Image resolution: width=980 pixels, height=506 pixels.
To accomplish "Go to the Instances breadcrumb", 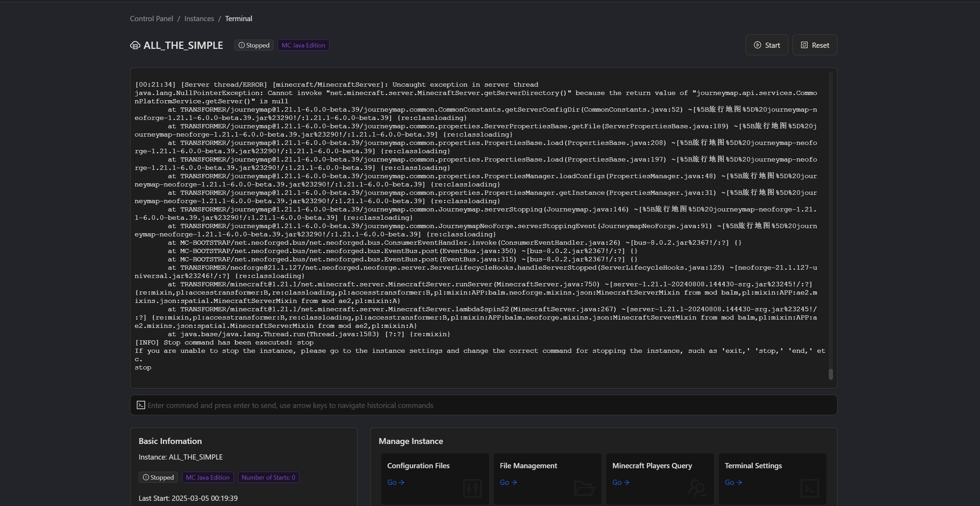I will tap(199, 19).
